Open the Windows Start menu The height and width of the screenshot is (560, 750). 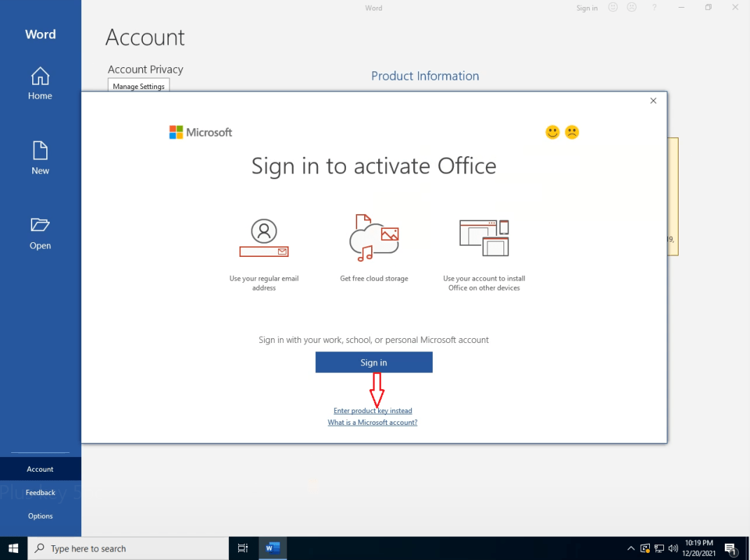pyautogui.click(x=13, y=548)
